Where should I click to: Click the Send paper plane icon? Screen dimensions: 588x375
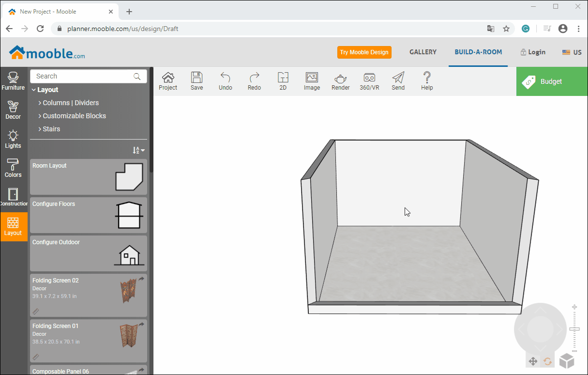pos(398,81)
